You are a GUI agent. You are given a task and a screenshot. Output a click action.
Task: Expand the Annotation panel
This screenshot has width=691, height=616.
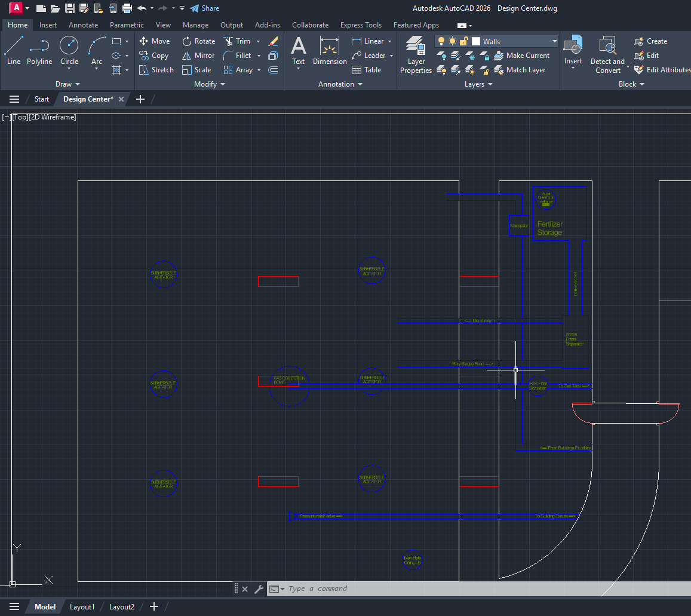pos(340,84)
